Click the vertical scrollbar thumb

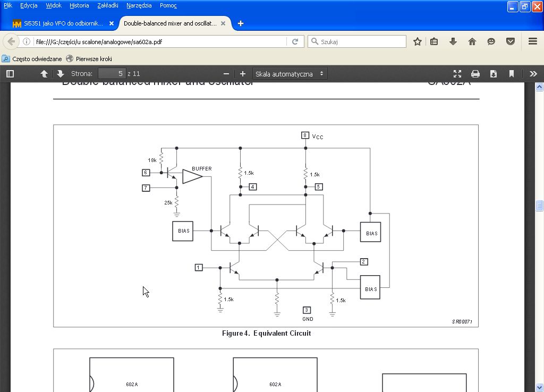539,206
